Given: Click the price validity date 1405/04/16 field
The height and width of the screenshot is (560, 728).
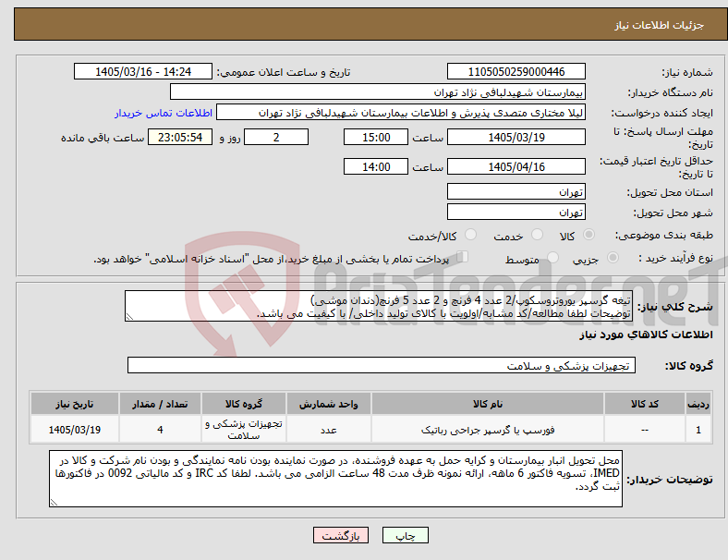Looking at the screenshot, I should click(x=516, y=166).
